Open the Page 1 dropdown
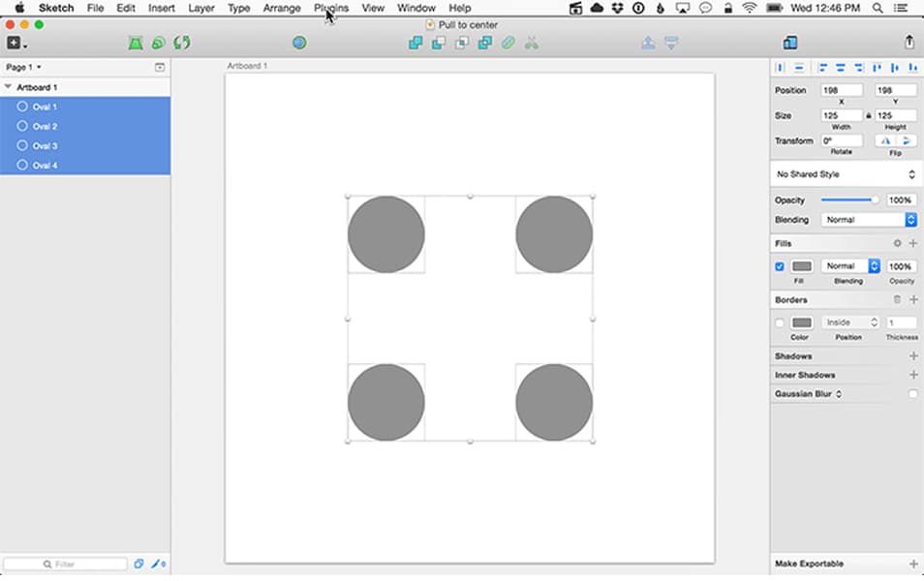Image resolution: width=924 pixels, height=581 pixels. pos(23,67)
